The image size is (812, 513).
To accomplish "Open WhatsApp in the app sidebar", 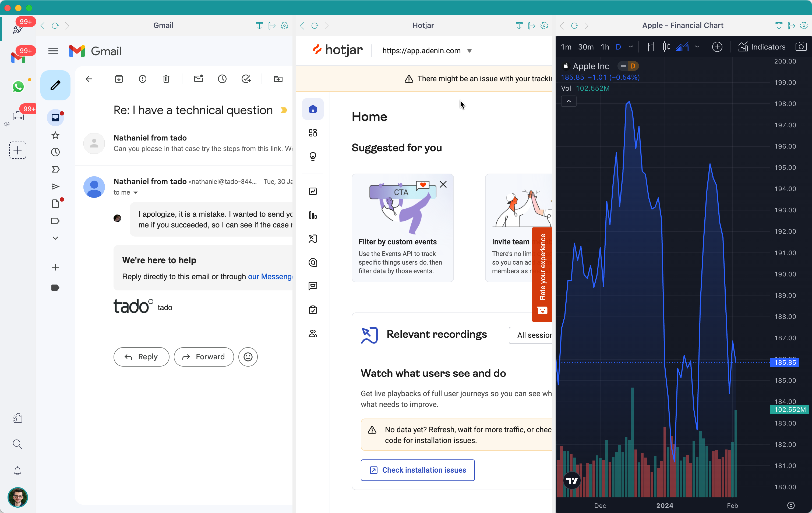I will coord(18,87).
